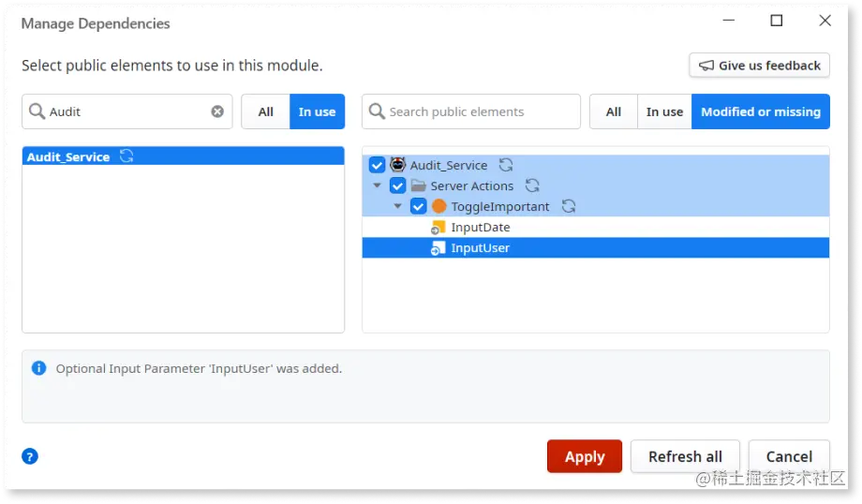Select the In use filter for modules
The image size is (862, 504).
[318, 111]
